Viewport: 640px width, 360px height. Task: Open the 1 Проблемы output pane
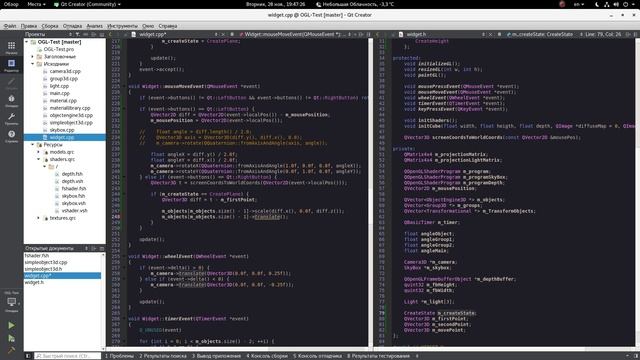119,356
